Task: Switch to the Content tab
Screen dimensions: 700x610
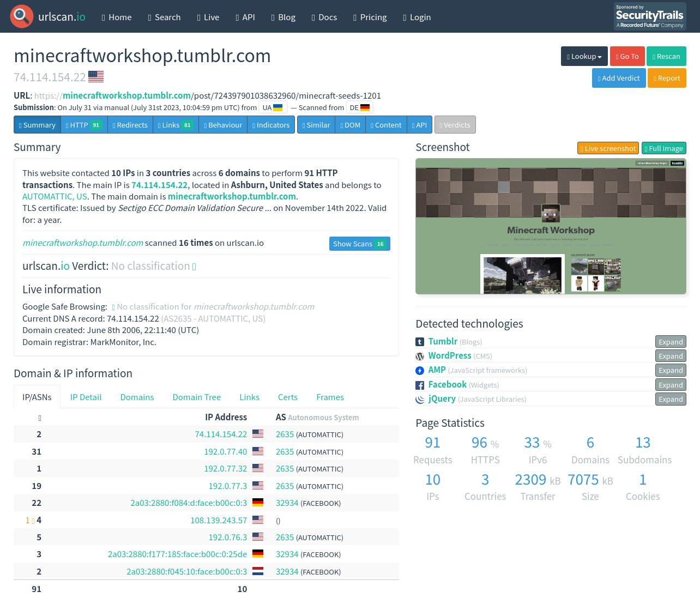Action: (x=386, y=125)
